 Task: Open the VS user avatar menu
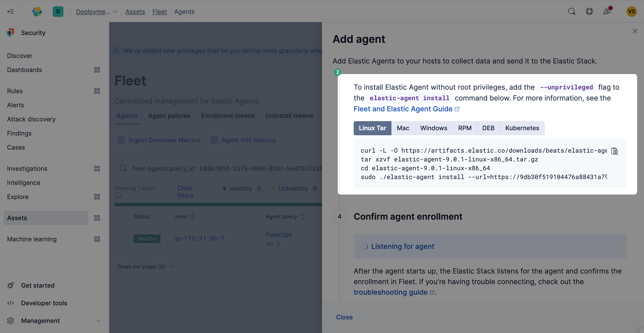pyautogui.click(x=631, y=12)
